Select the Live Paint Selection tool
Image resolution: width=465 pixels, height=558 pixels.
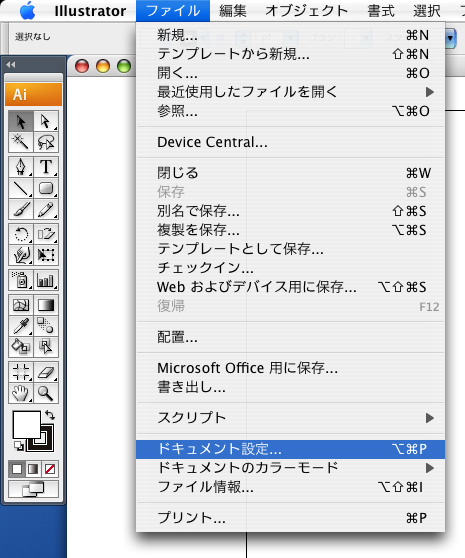click(x=46, y=346)
